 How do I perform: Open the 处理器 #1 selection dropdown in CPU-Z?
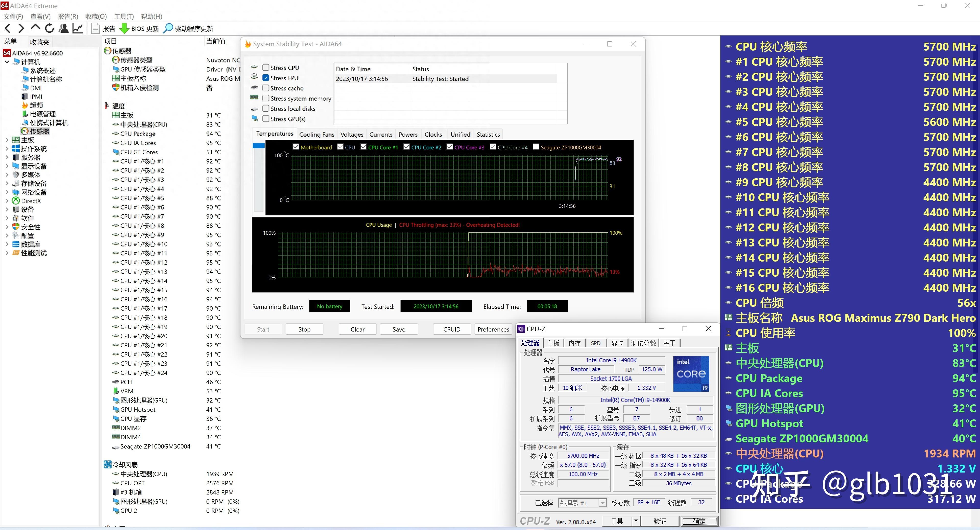tap(602, 503)
